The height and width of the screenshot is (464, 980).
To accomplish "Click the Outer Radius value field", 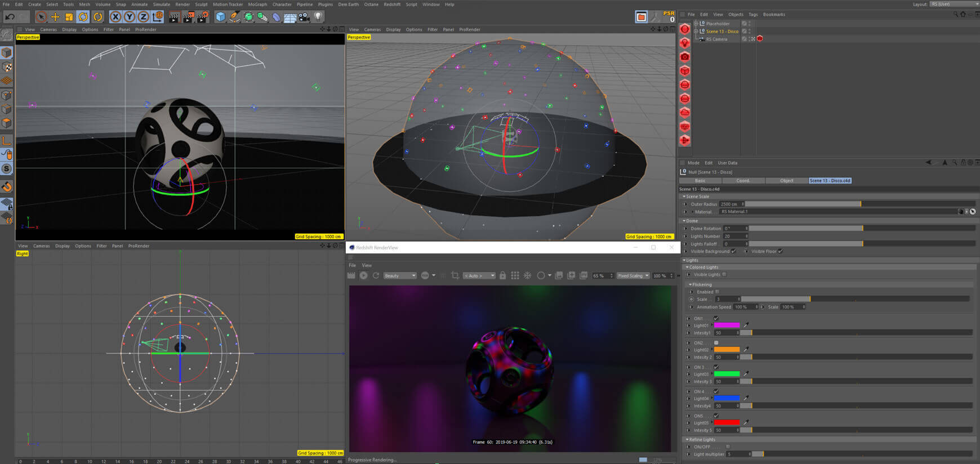I will point(731,204).
